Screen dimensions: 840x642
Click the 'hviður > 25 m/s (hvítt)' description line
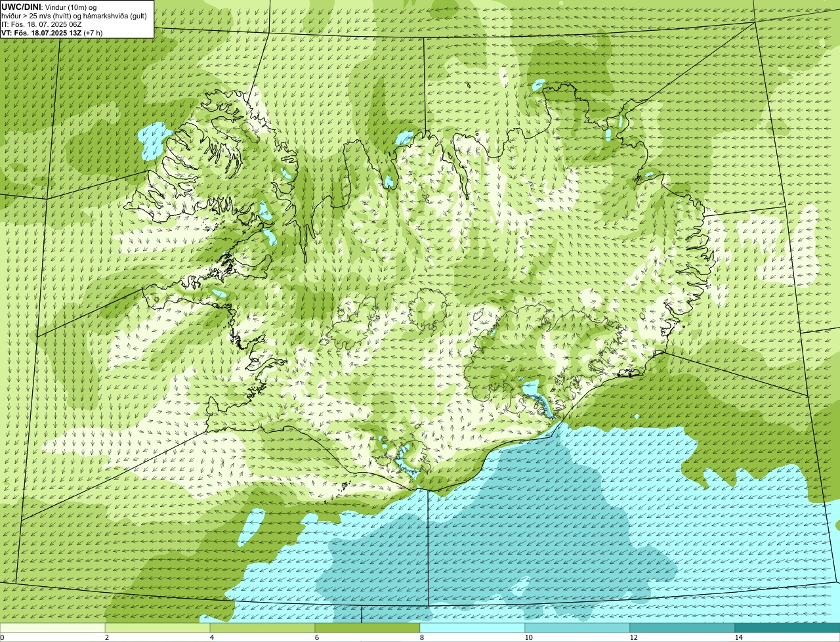coord(74,16)
